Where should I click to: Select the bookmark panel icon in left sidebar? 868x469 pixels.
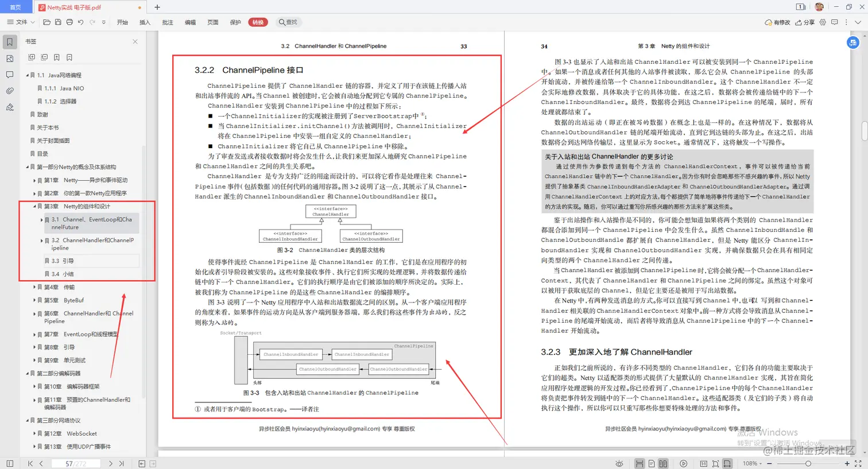click(9, 42)
